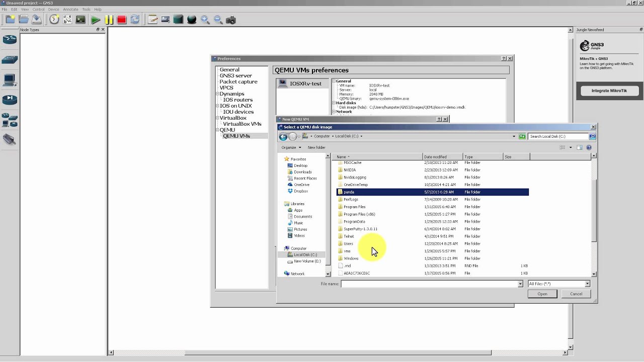644x362 pixels.
Task: Click the Open project folder icon
Action: coord(23,20)
